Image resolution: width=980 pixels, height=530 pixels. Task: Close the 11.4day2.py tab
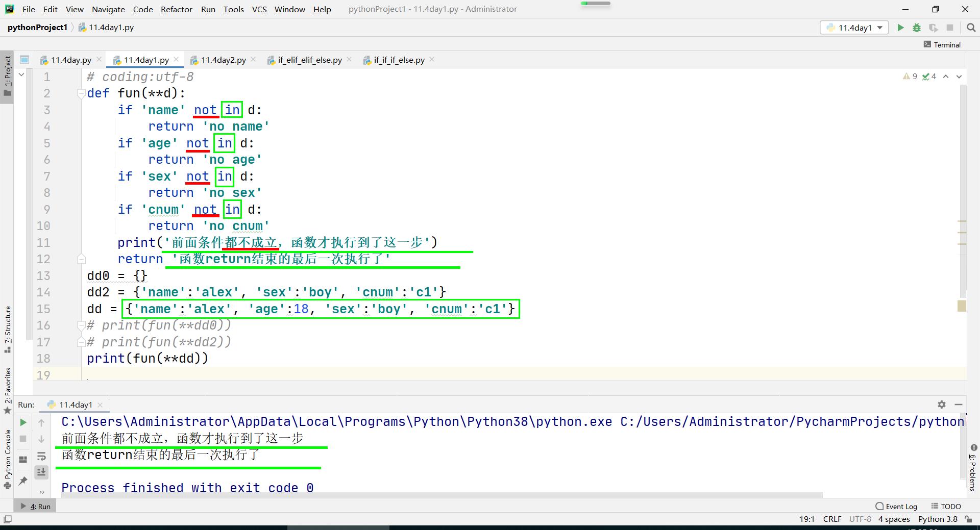[x=254, y=60]
